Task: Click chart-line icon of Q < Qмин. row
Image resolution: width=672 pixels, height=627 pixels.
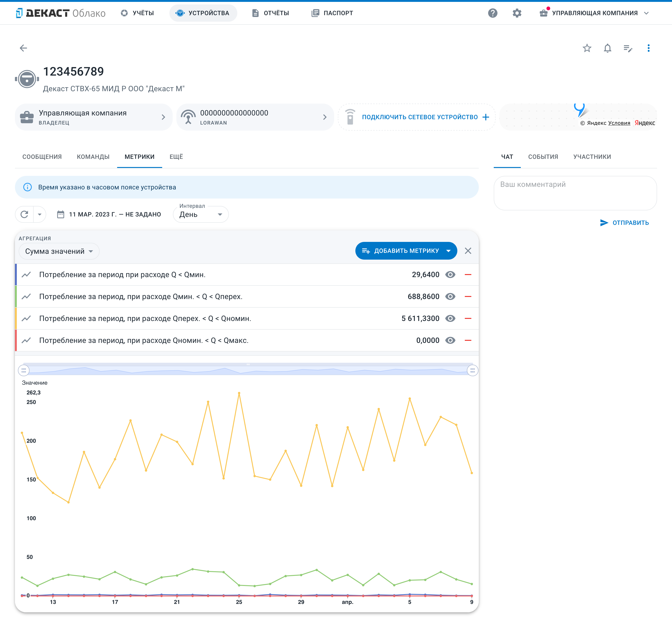Action: click(x=26, y=275)
